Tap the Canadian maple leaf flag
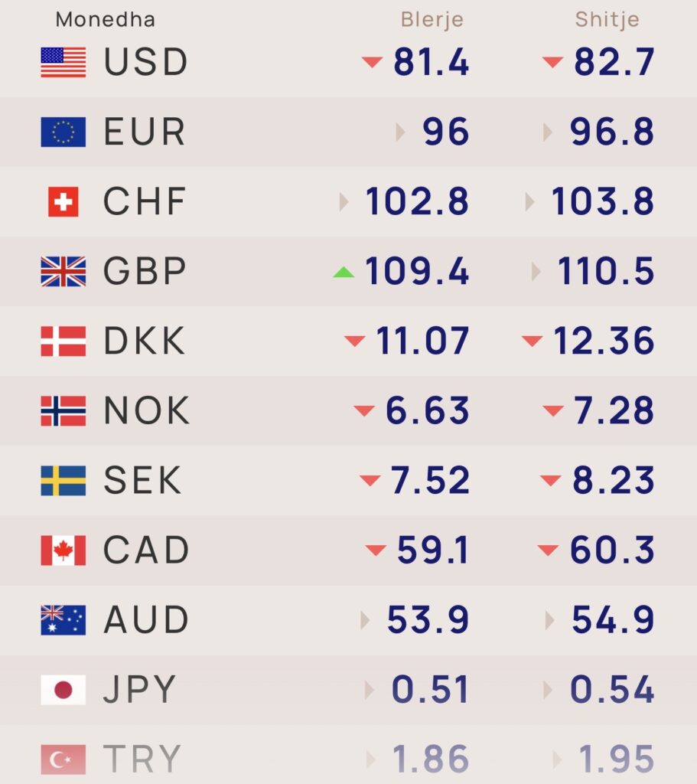The image size is (697, 784). (x=64, y=550)
